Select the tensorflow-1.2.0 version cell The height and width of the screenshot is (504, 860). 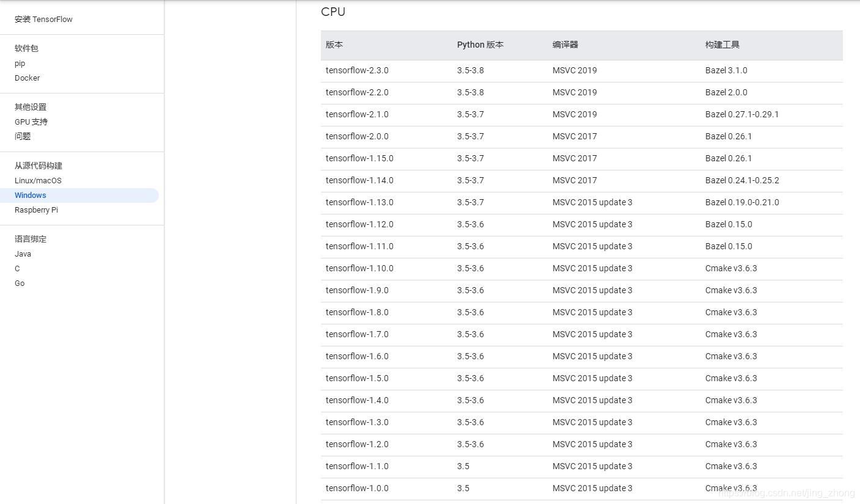pyautogui.click(x=357, y=444)
